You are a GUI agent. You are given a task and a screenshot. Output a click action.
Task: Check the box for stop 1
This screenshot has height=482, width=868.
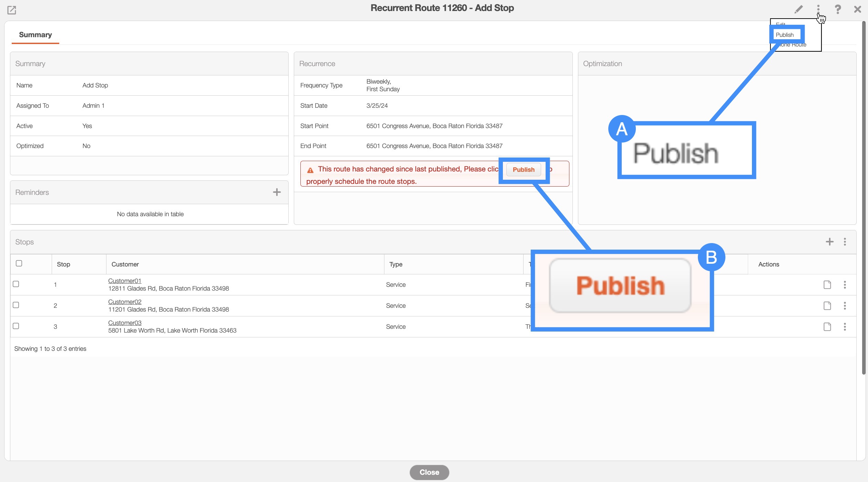click(x=16, y=284)
